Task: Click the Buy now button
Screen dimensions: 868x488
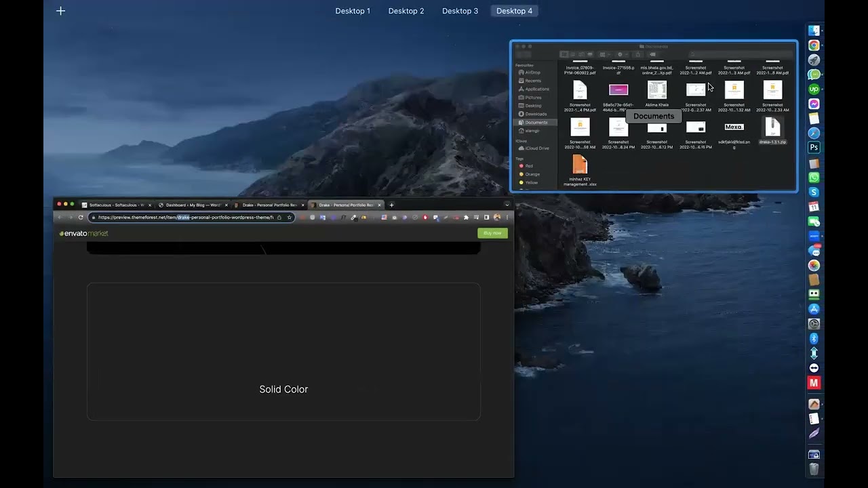Action: [x=492, y=233]
